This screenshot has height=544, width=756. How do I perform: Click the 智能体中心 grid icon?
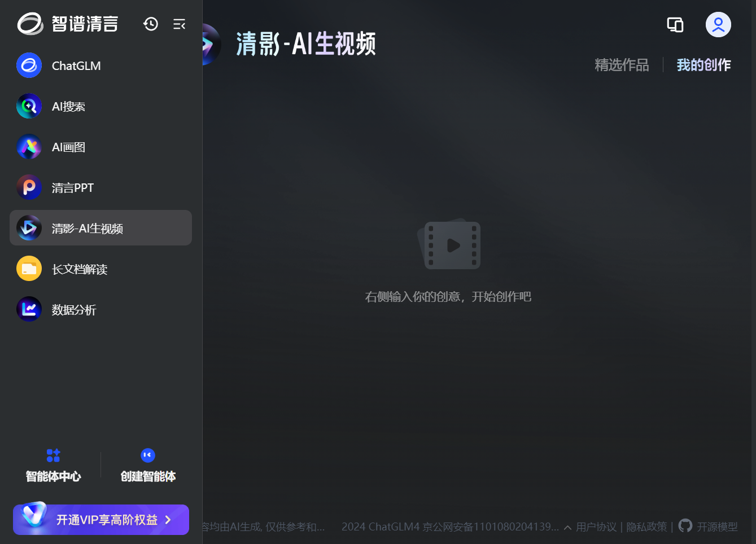[x=53, y=455]
